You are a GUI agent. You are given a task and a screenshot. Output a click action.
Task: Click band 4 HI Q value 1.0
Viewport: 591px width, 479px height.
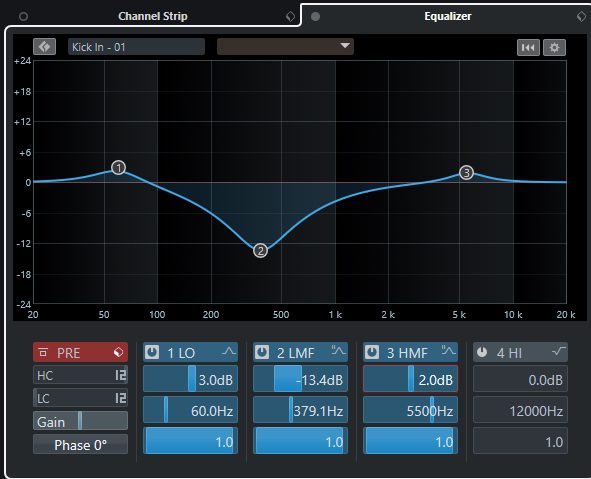[521, 441]
